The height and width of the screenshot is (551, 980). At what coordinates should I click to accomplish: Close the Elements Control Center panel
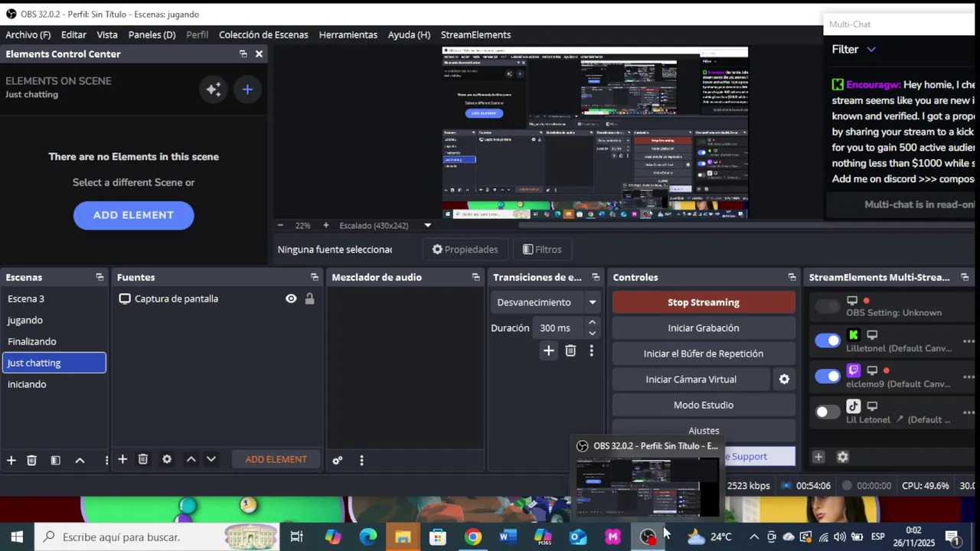(x=259, y=54)
